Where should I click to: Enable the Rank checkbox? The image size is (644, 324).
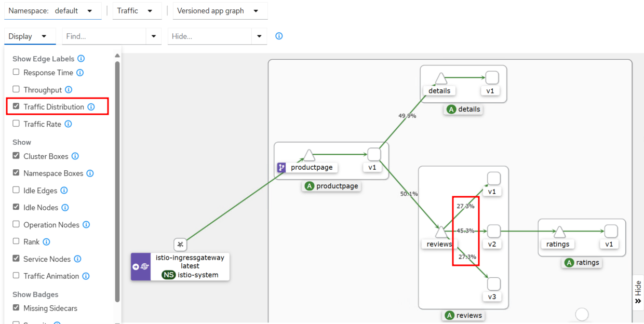tap(16, 241)
